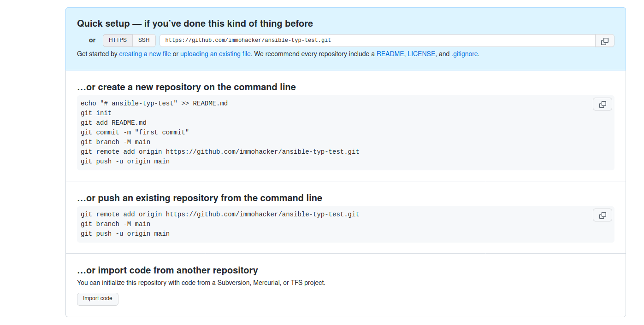Copy the existing repository push commands
Image resolution: width=644 pixels, height=325 pixels.
[602, 215]
